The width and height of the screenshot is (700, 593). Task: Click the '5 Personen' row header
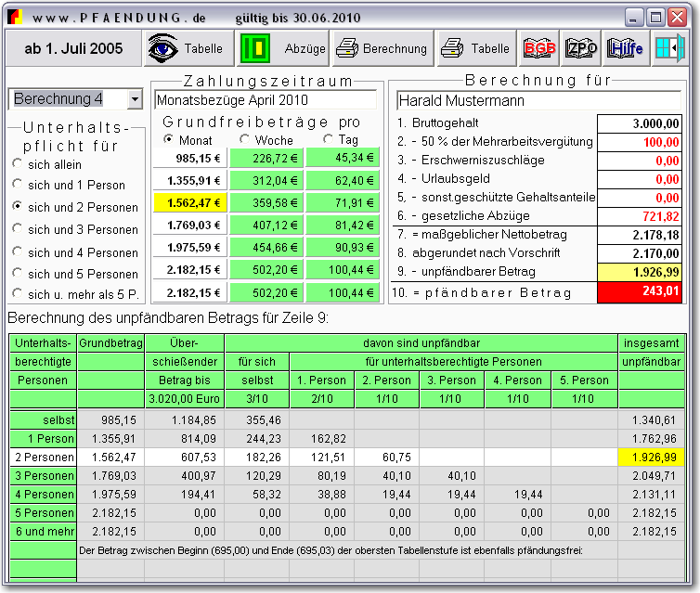[x=43, y=512]
